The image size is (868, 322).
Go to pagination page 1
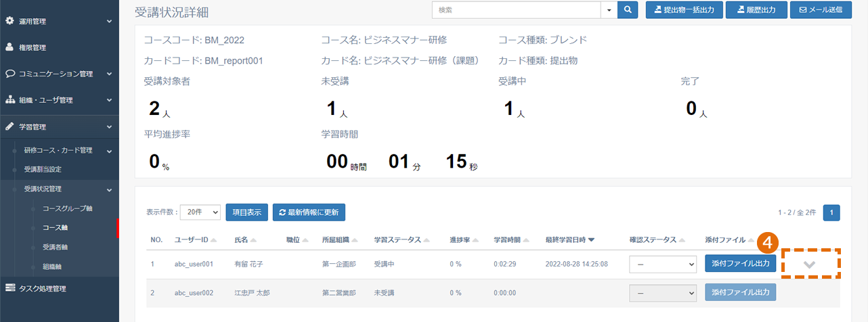(832, 212)
